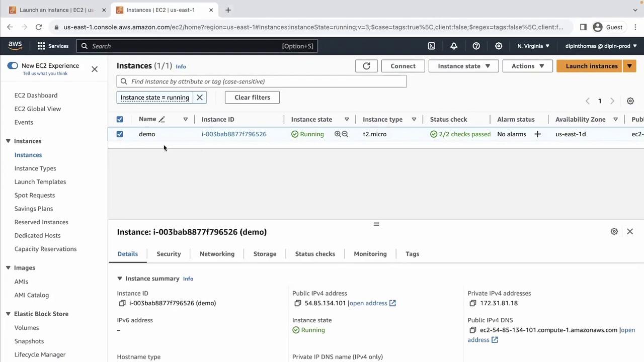Viewport: 644px width, 362px height.
Task: Toggle the select-all instances checkbox
Action: pyautogui.click(x=120, y=119)
